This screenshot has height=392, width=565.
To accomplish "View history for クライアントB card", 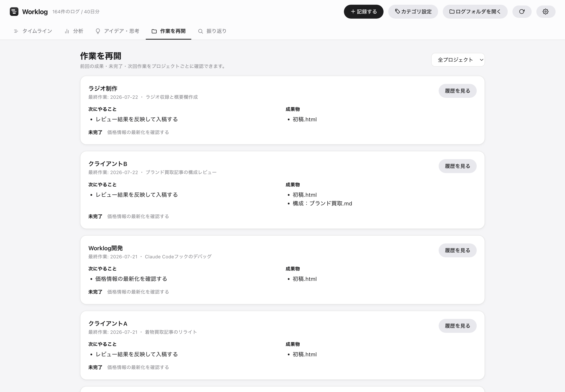I will coord(457,166).
